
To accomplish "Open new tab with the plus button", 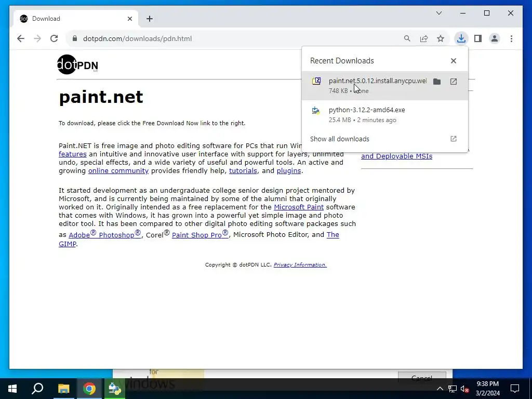I will tap(150, 19).
